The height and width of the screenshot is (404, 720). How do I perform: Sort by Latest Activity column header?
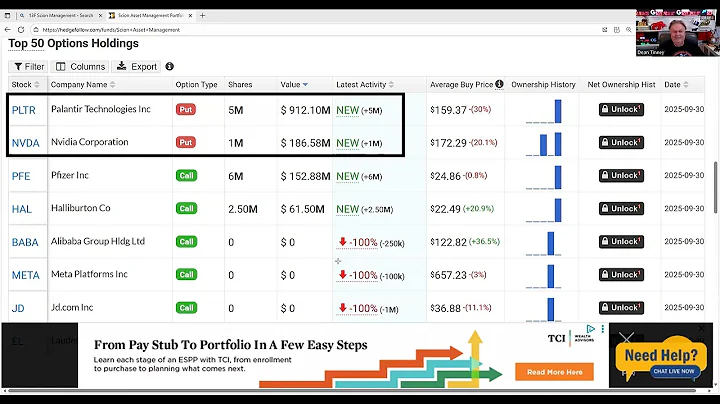pyautogui.click(x=365, y=84)
